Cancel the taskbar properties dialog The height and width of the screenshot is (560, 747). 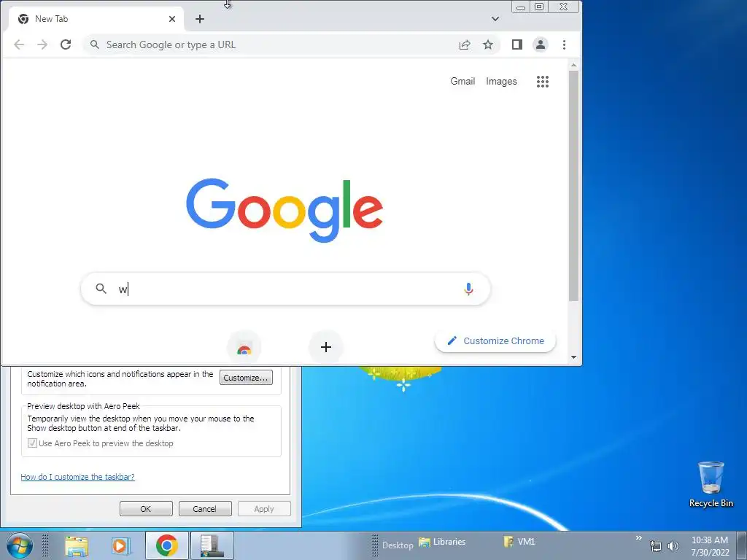pyautogui.click(x=205, y=508)
